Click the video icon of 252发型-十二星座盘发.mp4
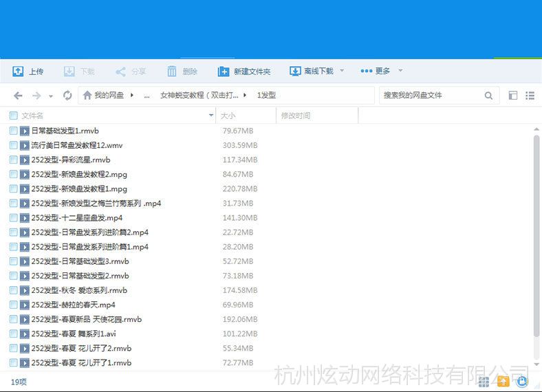Viewport: 542px width, 392px height. point(25,218)
